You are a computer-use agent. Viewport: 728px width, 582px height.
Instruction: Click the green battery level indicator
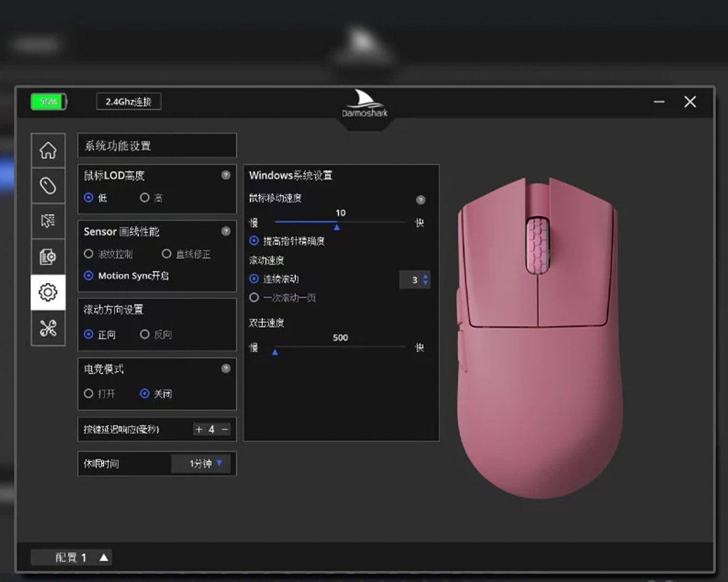click(x=49, y=101)
